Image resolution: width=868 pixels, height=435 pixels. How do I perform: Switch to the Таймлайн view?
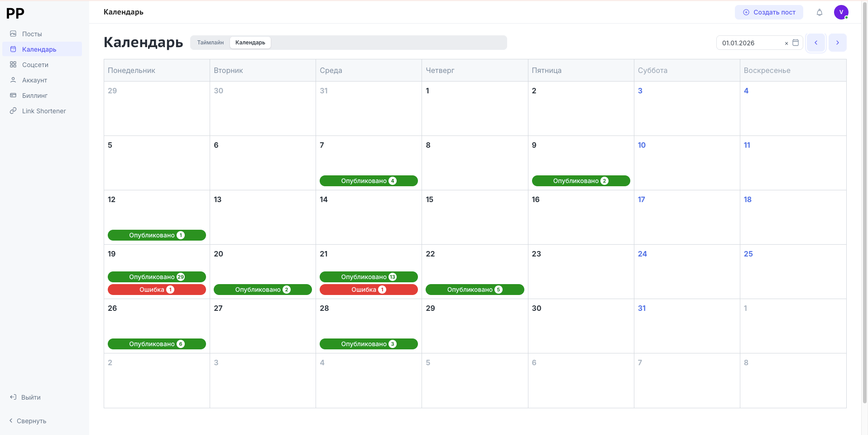(210, 43)
